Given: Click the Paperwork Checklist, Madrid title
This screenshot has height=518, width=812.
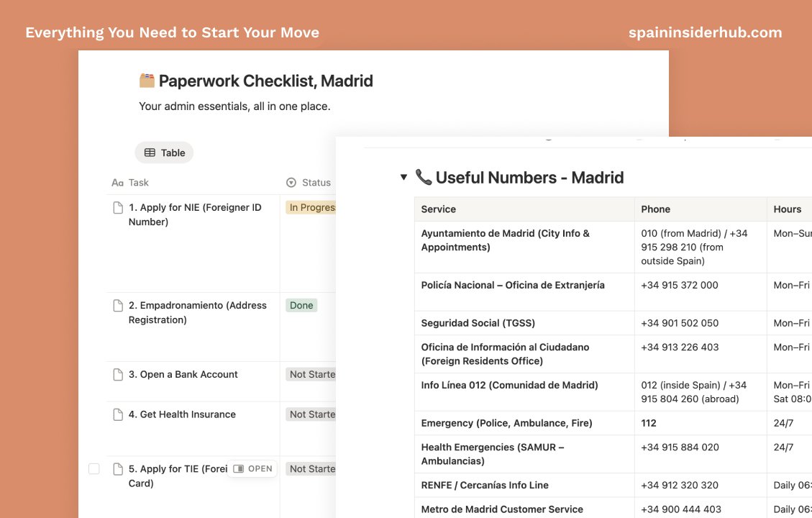Looking at the screenshot, I should (x=265, y=81).
